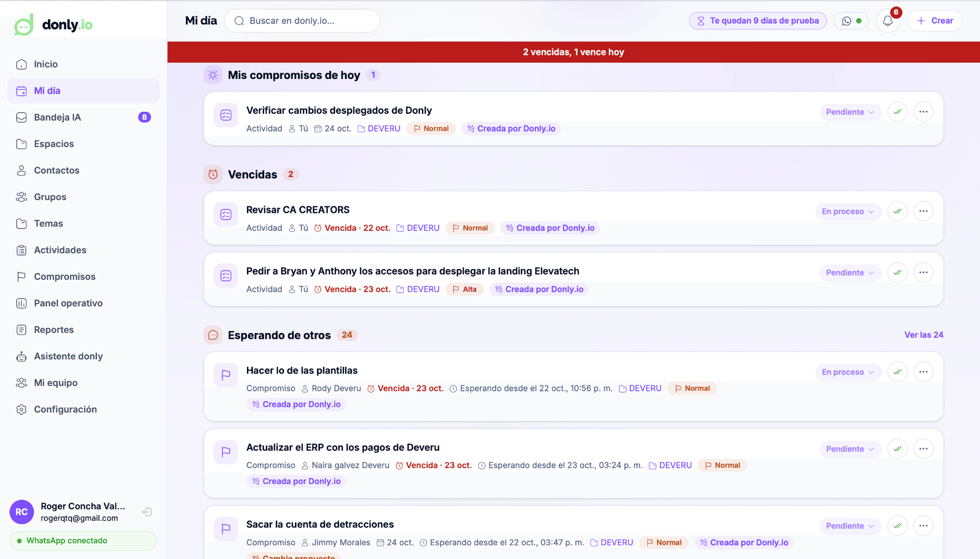
Task: Open more options for Hacer lo de las plantillas
Action: pyautogui.click(x=924, y=372)
